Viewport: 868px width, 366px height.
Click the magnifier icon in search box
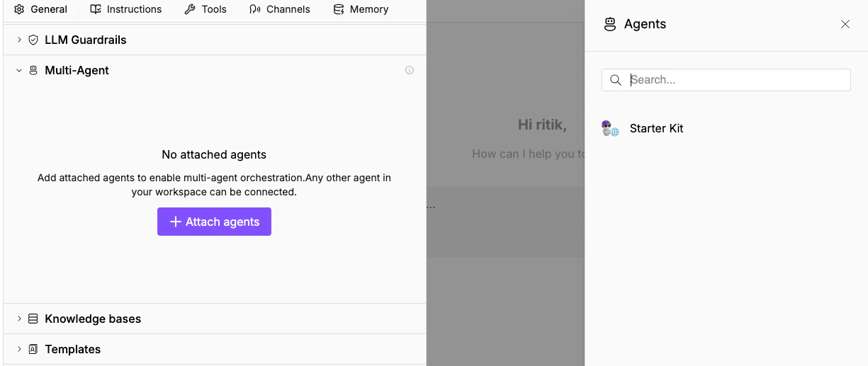point(616,80)
